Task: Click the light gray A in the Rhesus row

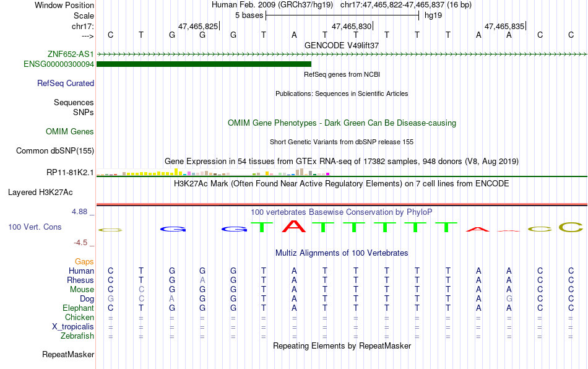Action: (x=202, y=280)
